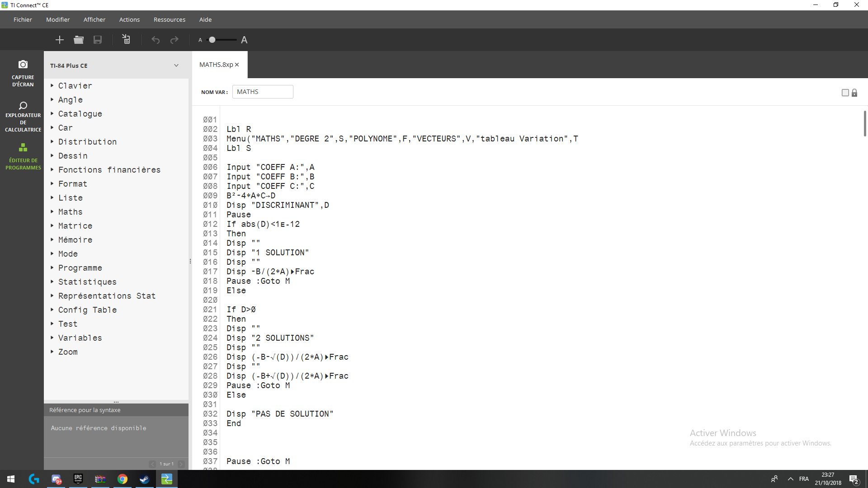Switch to the program editor workspace
Image resolution: width=868 pixels, height=488 pixels.
(x=23, y=156)
